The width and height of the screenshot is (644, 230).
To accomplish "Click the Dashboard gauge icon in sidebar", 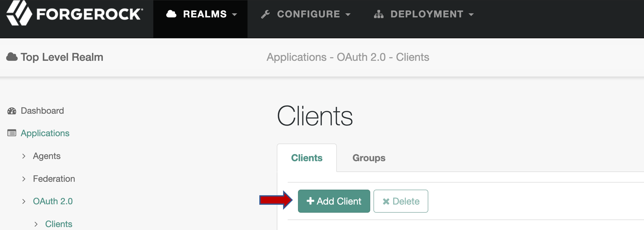I will coord(12,111).
